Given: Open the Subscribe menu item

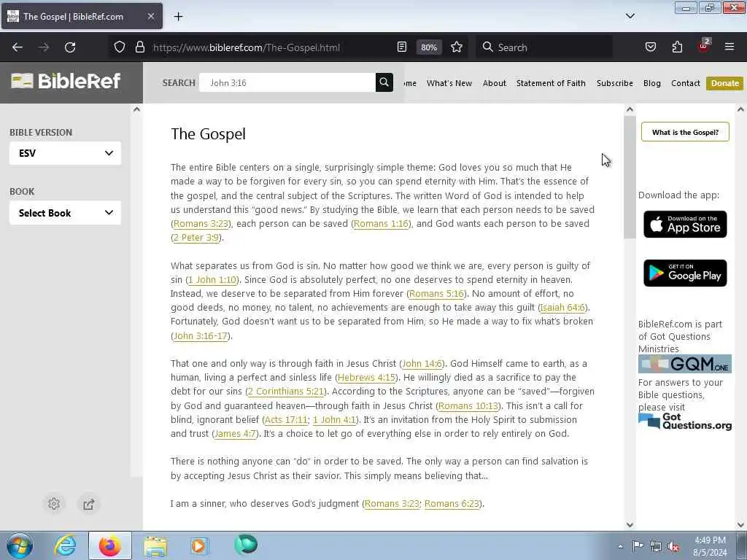Looking at the screenshot, I should 614,83.
